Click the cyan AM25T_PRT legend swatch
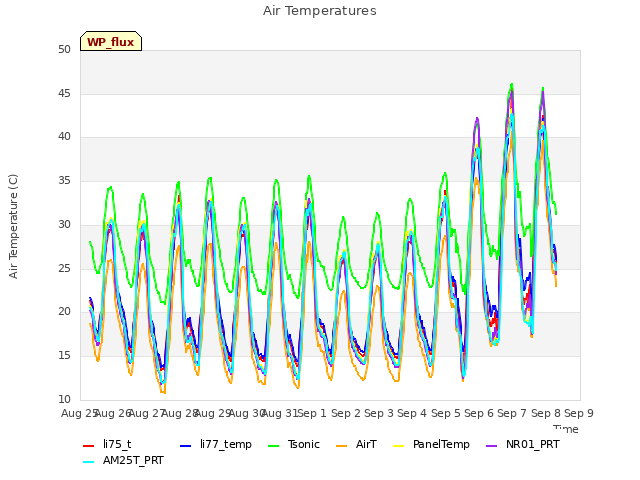 (x=89, y=462)
